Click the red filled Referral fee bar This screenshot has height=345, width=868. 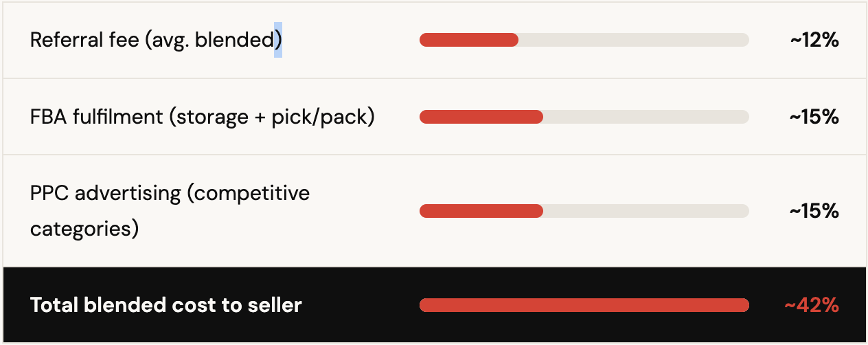468,41
